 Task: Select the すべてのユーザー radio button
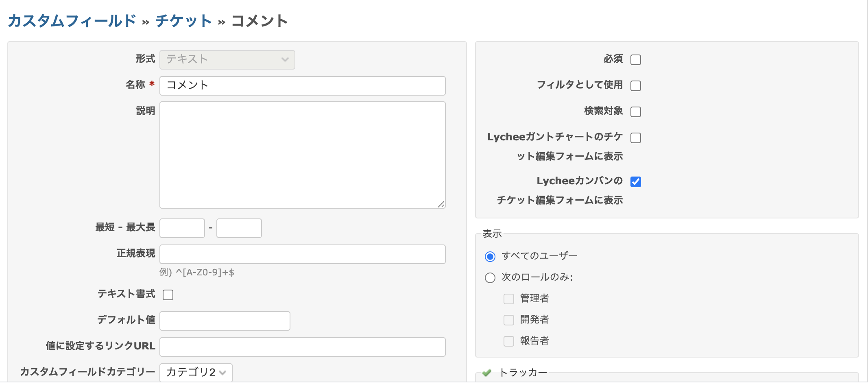pyautogui.click(x=490, y=257)
